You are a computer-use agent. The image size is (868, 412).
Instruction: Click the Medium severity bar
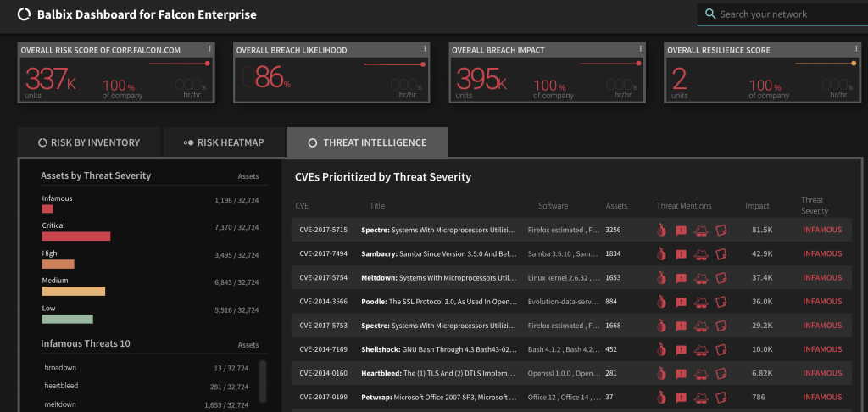(x=74, y=292)
